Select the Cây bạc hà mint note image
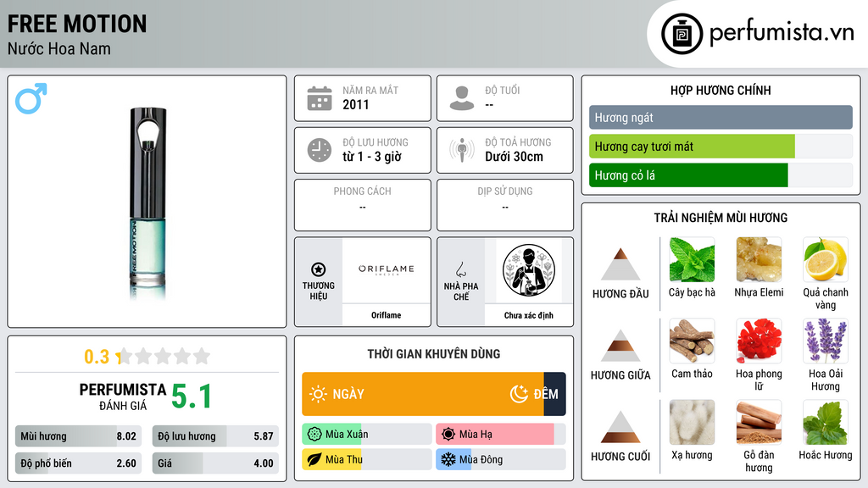The width and height of the screenshot is (868, 488). 692,260
